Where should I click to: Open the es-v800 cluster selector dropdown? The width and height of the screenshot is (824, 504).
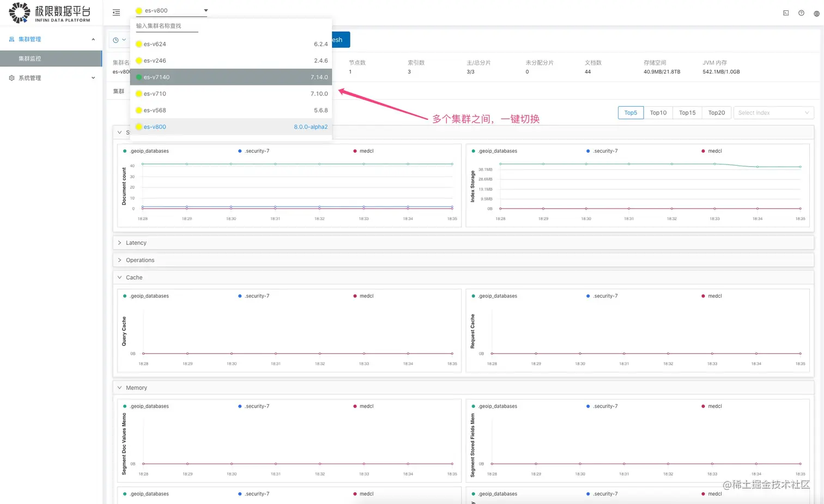point(172,10)
